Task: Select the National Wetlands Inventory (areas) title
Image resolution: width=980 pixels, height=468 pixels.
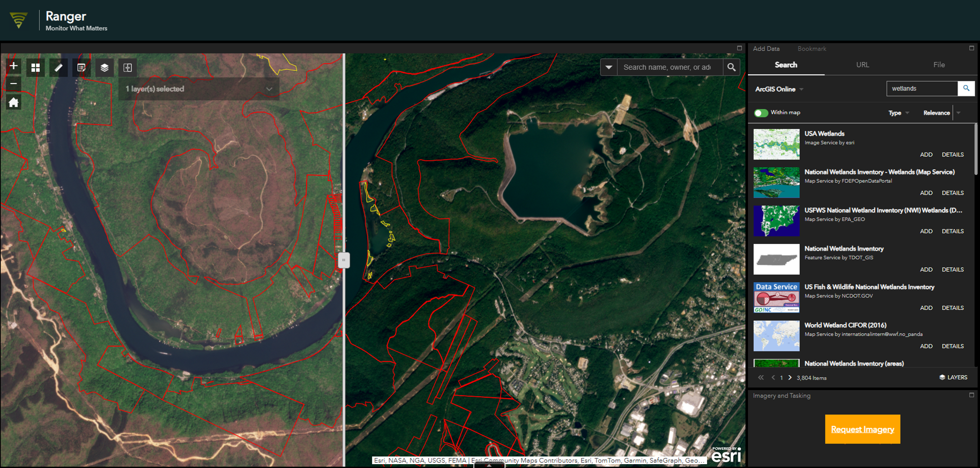Action: click(x=854, y=364)
